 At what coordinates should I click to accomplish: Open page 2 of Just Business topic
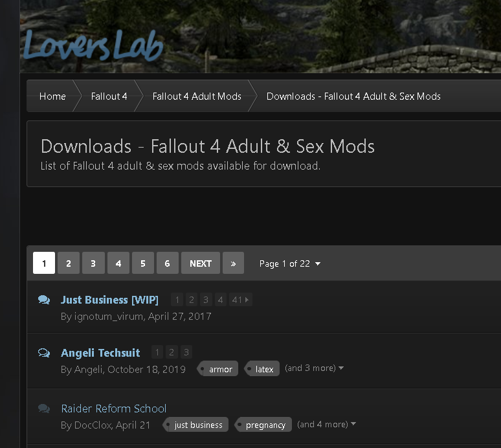pyautogui.click(x=192, y=300)
